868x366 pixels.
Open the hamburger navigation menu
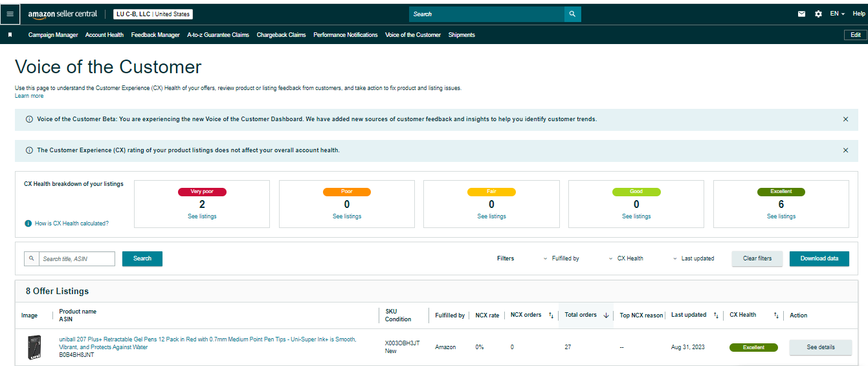pos(10,14)
